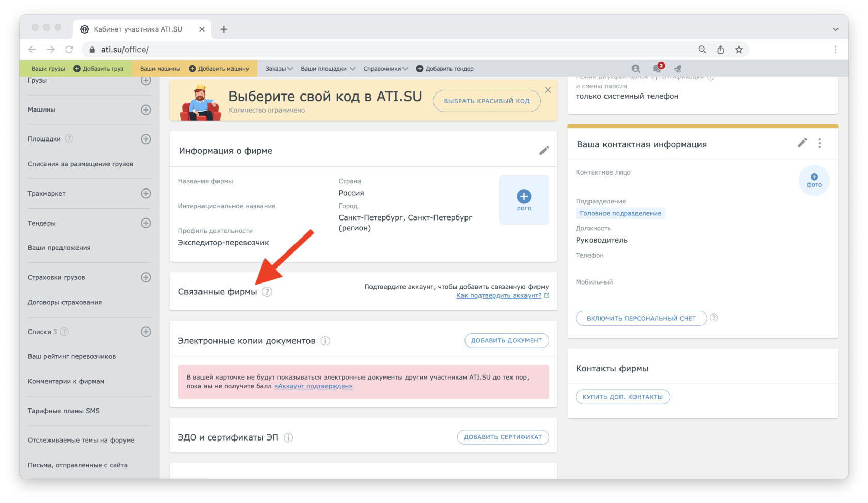Close the ATI.SU code banner
This screenshot has height=503, width=868.
(x=548, y=90)
